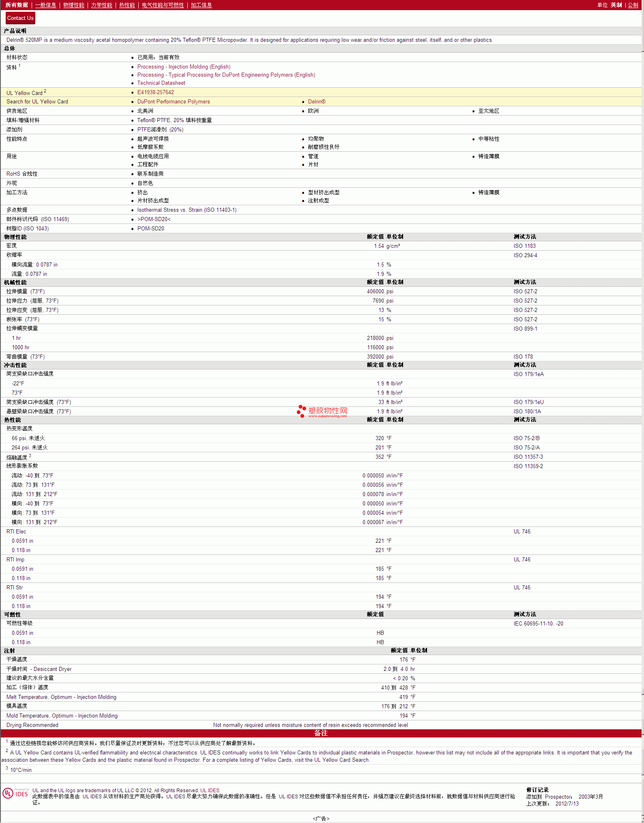
Task: Click Melt Temperature, Optimum - Injection Molding row
Action: click(x=321, y=697)
